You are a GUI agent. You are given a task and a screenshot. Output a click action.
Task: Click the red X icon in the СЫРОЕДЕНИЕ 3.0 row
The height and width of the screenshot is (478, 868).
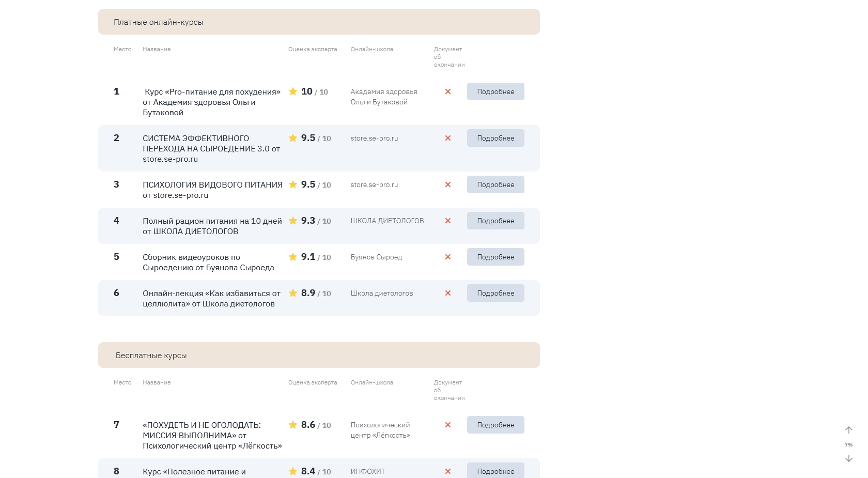[448, 138]
